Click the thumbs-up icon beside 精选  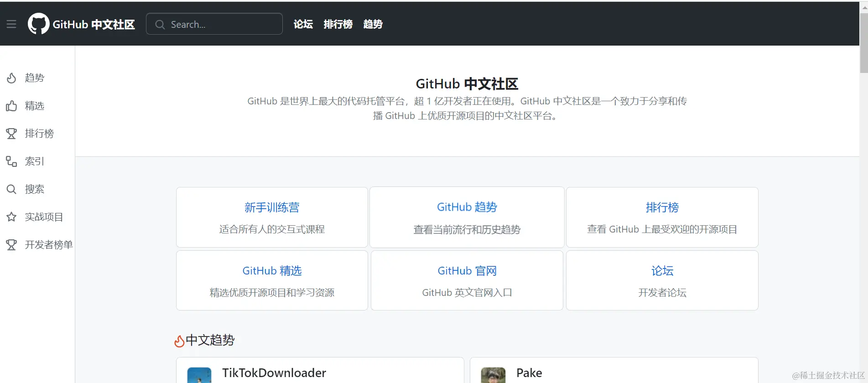(x=11, y=106)
